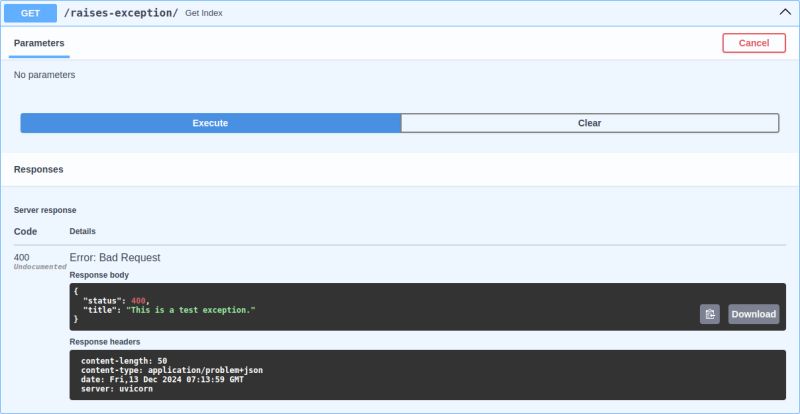Viewport: 800px width, 414px height.
Task: Click the Details column header
Action: 82,231
